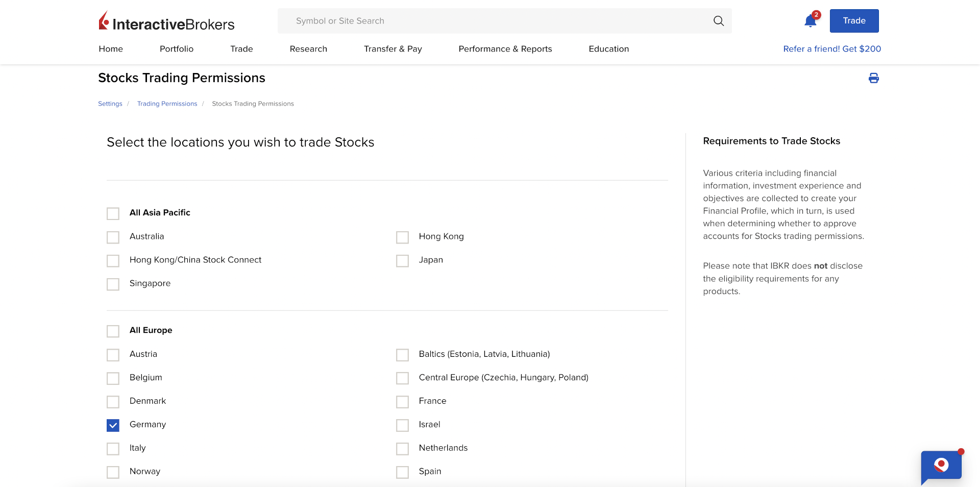Image resolution: width=980 pixels, height=487 pixels.
Task: Print the page using printer icon
Action: pos(873,78)
